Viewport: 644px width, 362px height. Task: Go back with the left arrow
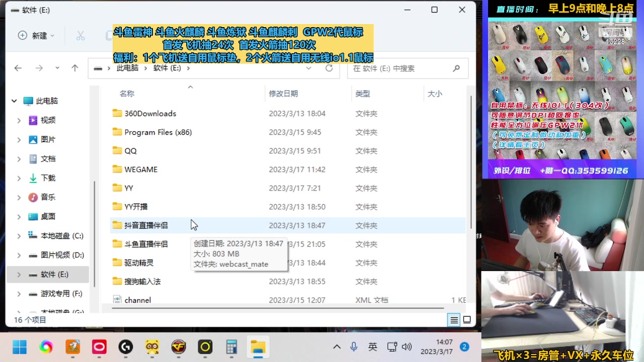[18, 68]
